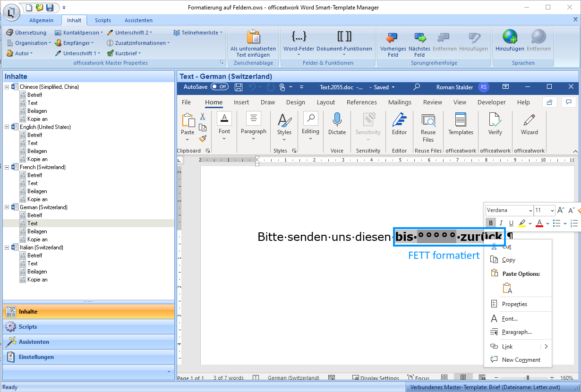This screenshot has width=581, height=392.
Task: Open the Einstellungen navigation pane button
Action: (x=89, y=357)
